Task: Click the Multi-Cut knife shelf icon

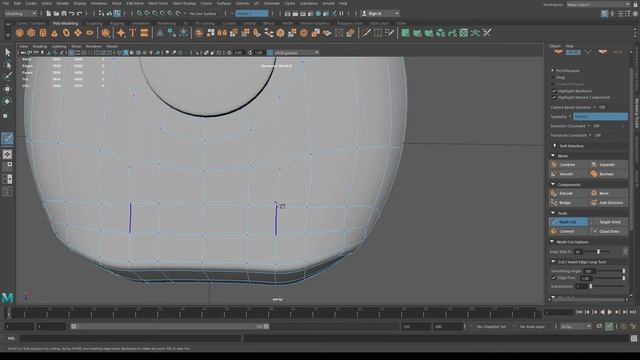Action: tap(366, 33)
